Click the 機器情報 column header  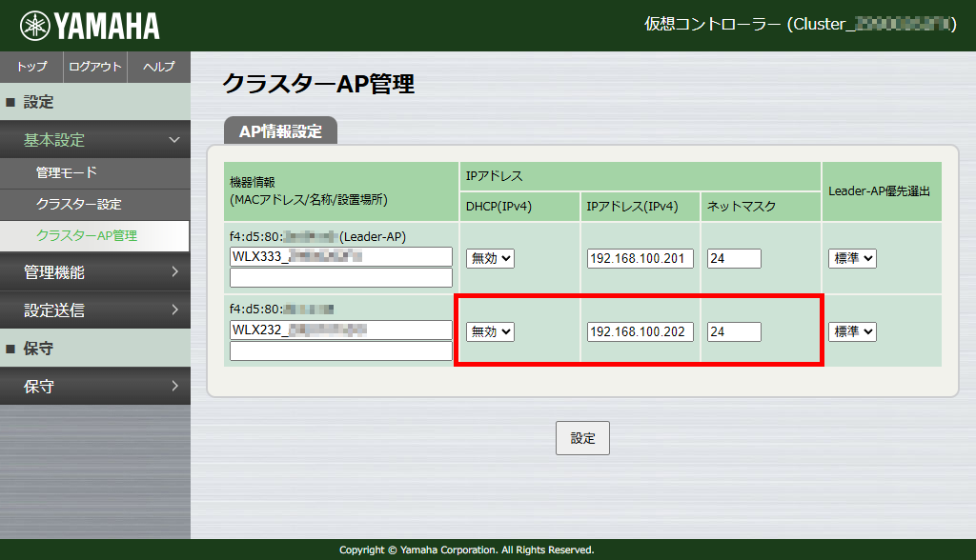[341, 191]
